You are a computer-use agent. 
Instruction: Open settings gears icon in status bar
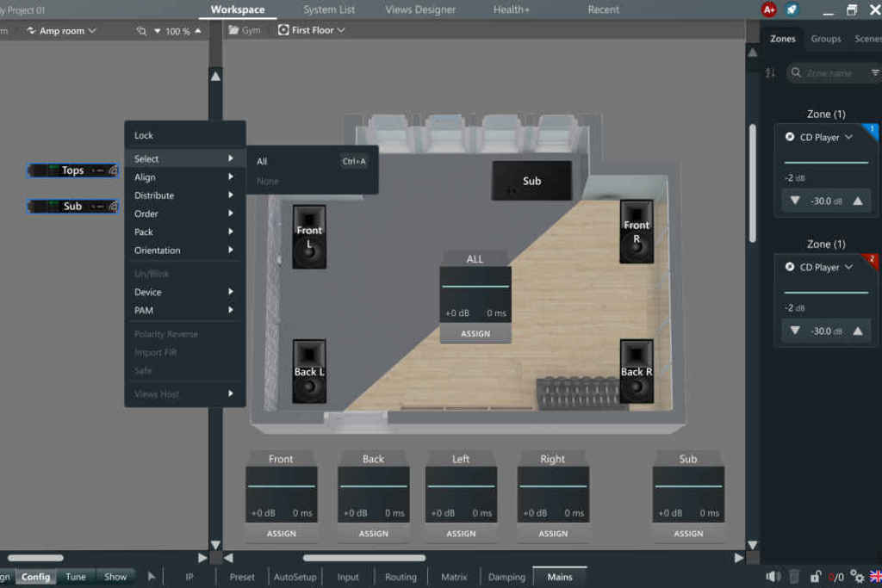click(x=857, y=577)
